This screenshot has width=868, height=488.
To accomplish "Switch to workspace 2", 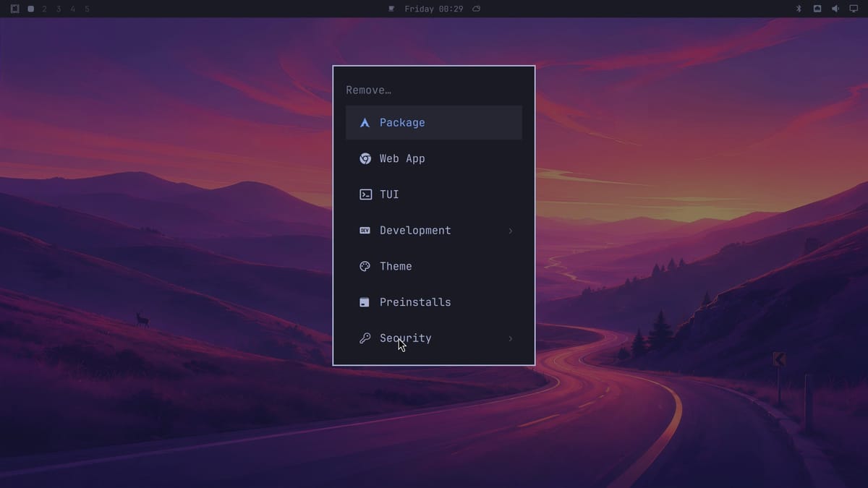I will (x=44, y=9).
